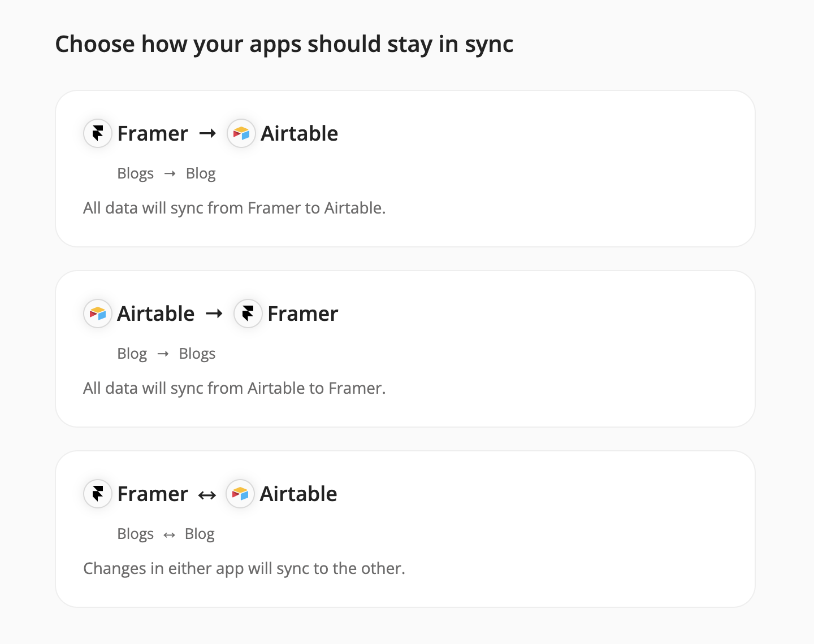Click the Framer logo in the Framer-to-Airtable card
The height and width of the screenshot is (644, 814).
click(98, 133)
